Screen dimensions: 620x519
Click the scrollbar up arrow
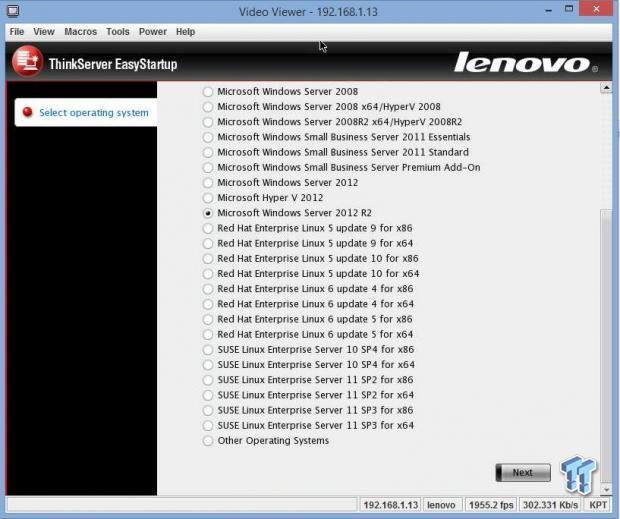tap(606, 88)
